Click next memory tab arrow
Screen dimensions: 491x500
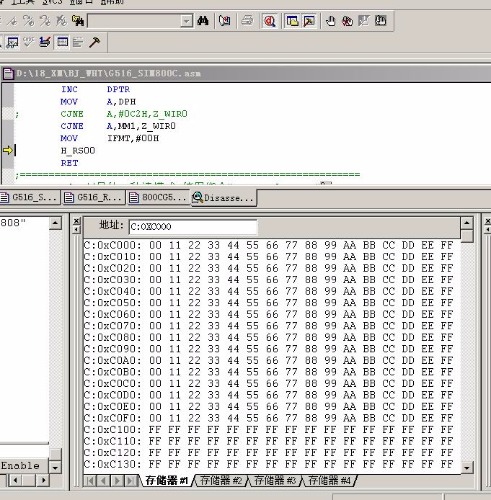coord(117,481)
